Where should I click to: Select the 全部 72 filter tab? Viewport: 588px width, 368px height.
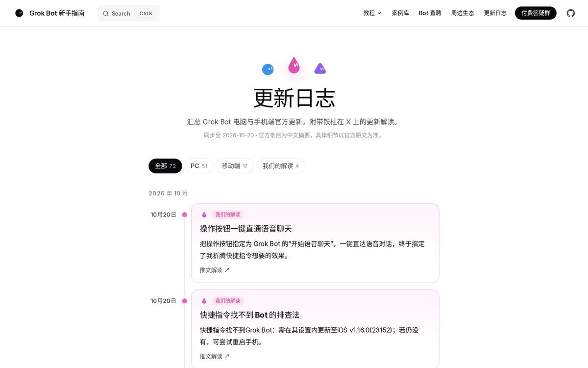point(165,166)
